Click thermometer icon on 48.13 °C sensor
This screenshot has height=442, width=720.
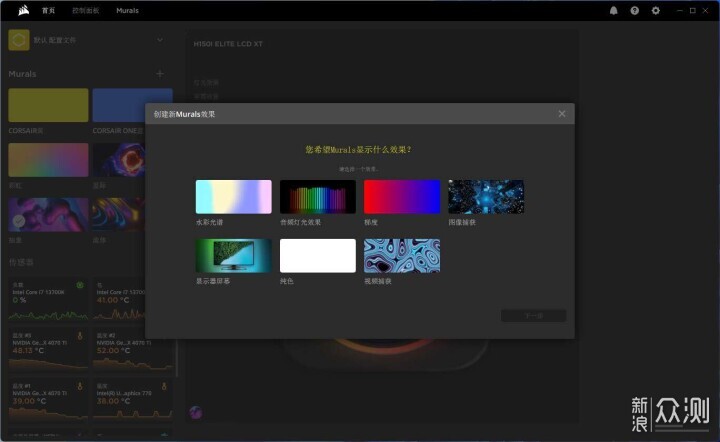[80, 336]
